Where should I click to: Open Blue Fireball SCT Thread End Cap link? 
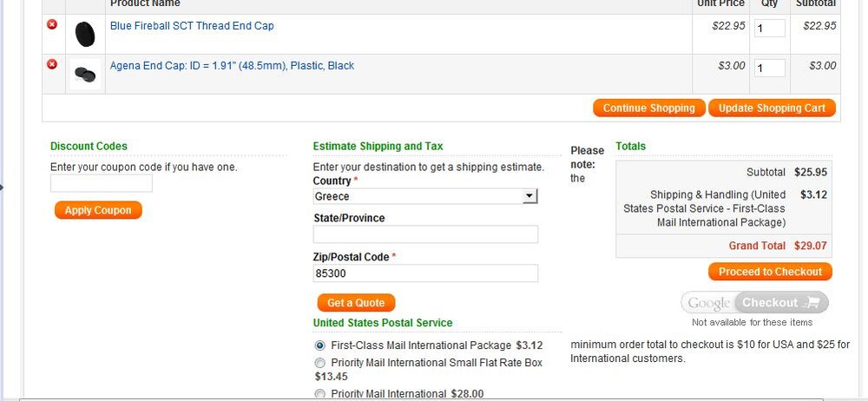click(x=192, y=26)
